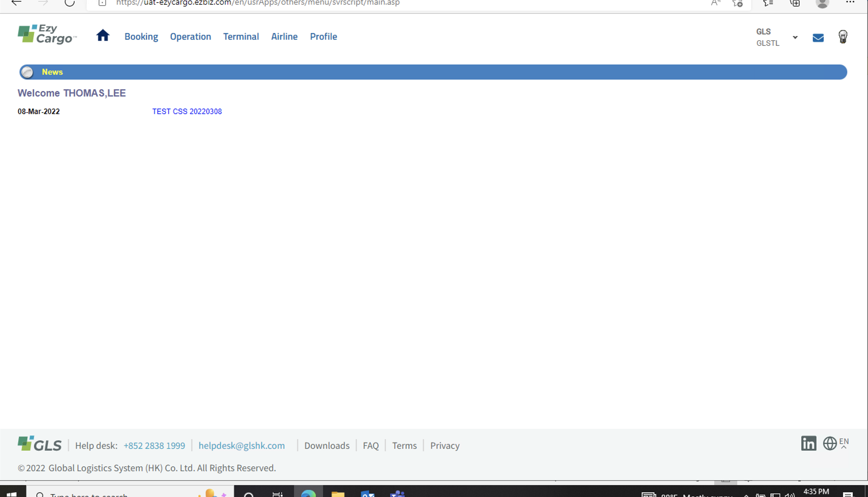The image size is (868, 497).
Task: Click the Home house icon
Action: coord(103,35)
